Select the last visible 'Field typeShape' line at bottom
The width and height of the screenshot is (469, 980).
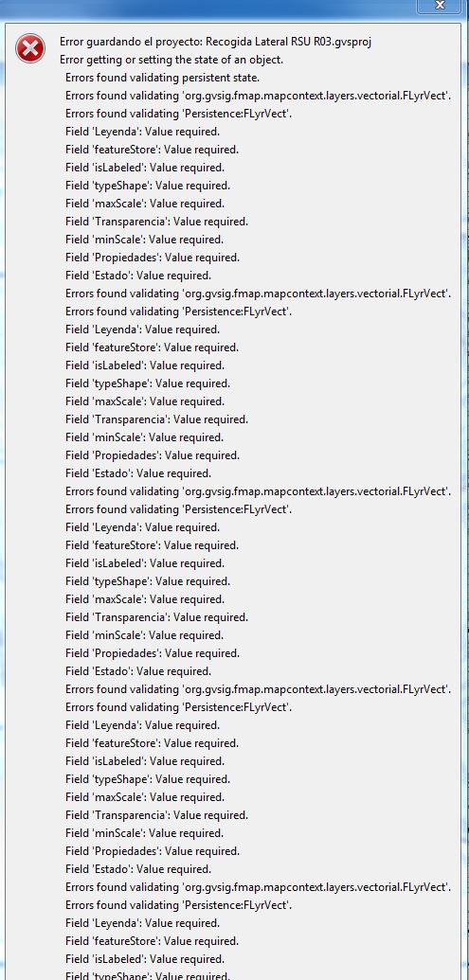point(148,975)
